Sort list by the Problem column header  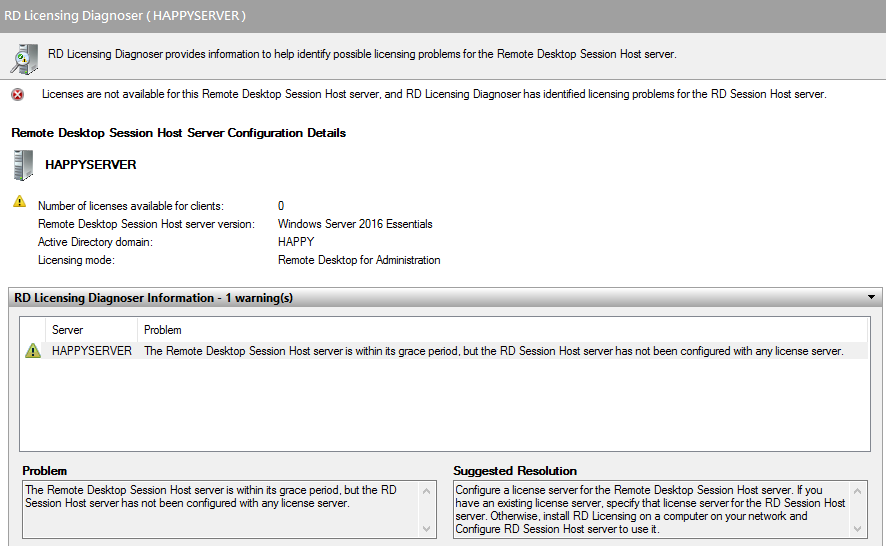point(163,330)
